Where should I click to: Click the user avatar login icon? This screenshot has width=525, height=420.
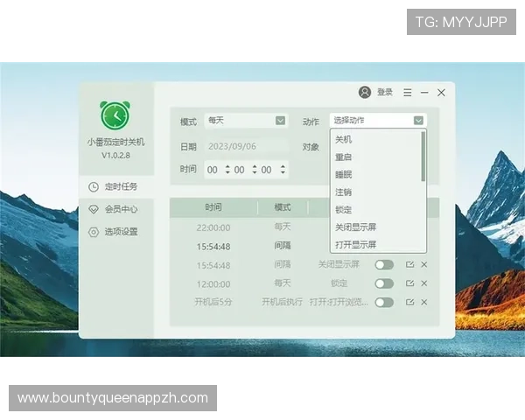(x=365, y=92)
